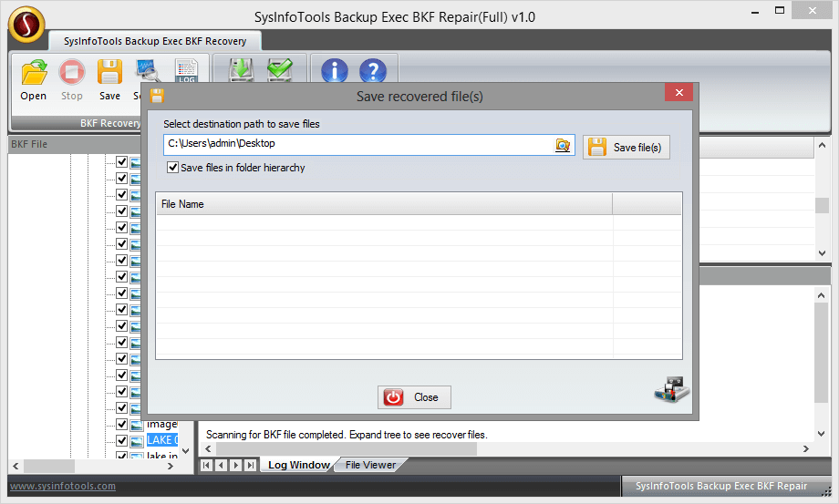Select the 'image' tree item
Screen dimensions: 839x504
click(x=162, y=425)
